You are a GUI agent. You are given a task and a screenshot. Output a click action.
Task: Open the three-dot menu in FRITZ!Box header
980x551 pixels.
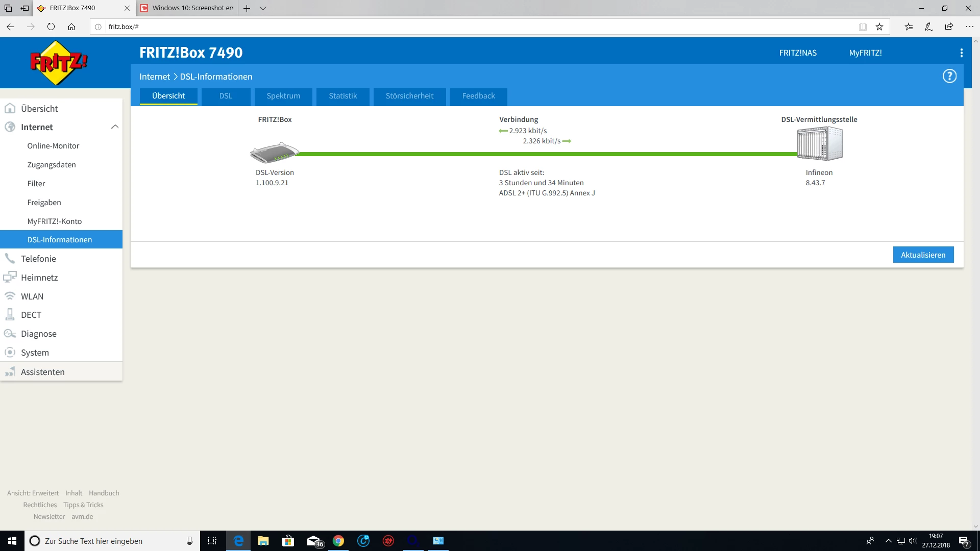[961, 53]
